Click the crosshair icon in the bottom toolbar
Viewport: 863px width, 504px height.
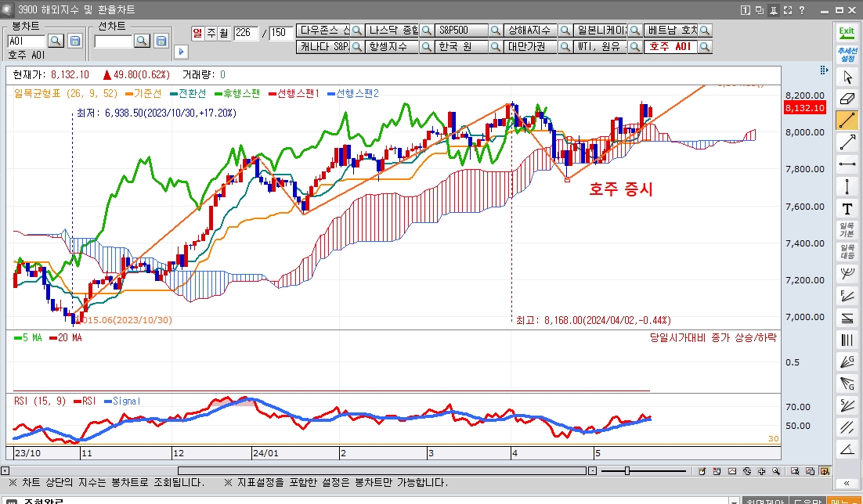(760, 471)
